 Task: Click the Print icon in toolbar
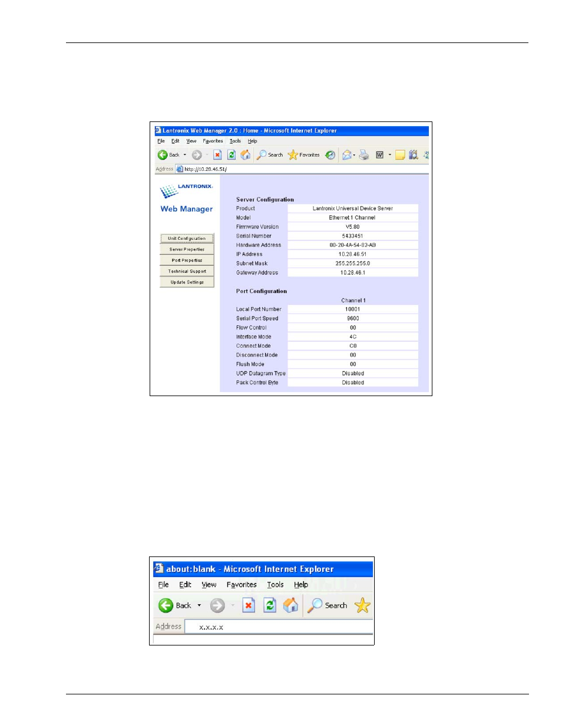pyautogui.click(x=364, y=155)
